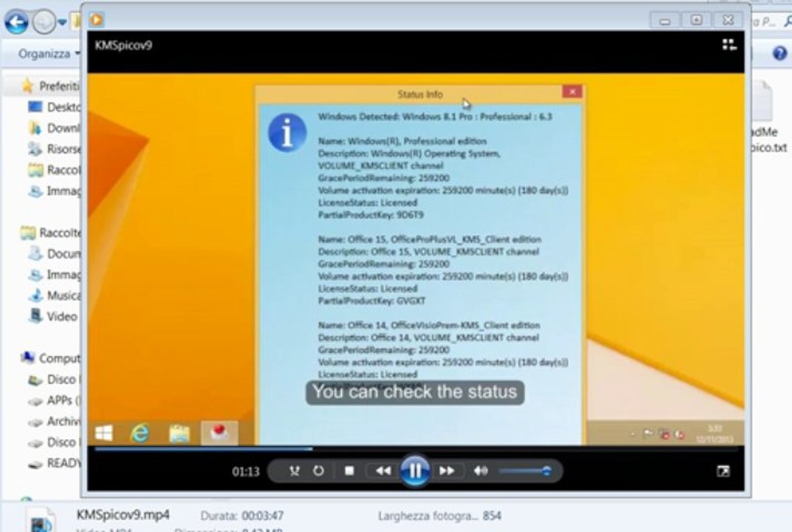This screenshot has height=532, width=792.
Task: Rewind using the previous button
Action: 383,471
